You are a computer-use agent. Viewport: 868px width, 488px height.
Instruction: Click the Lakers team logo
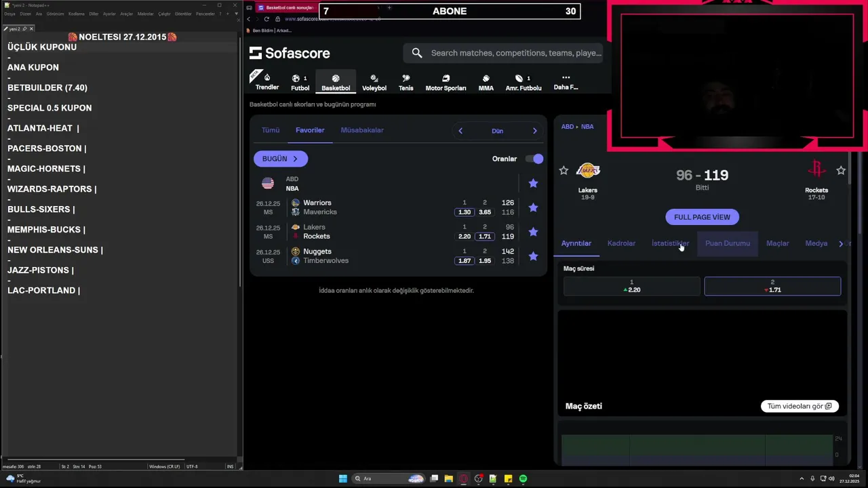click(x=587, y=170)
